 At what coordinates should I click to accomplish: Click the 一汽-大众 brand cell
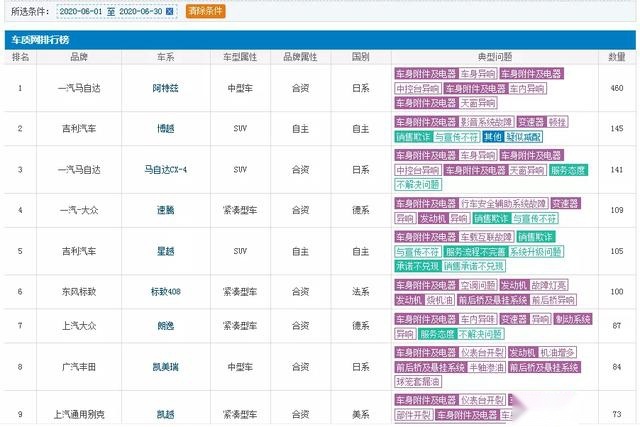[79, 210]
